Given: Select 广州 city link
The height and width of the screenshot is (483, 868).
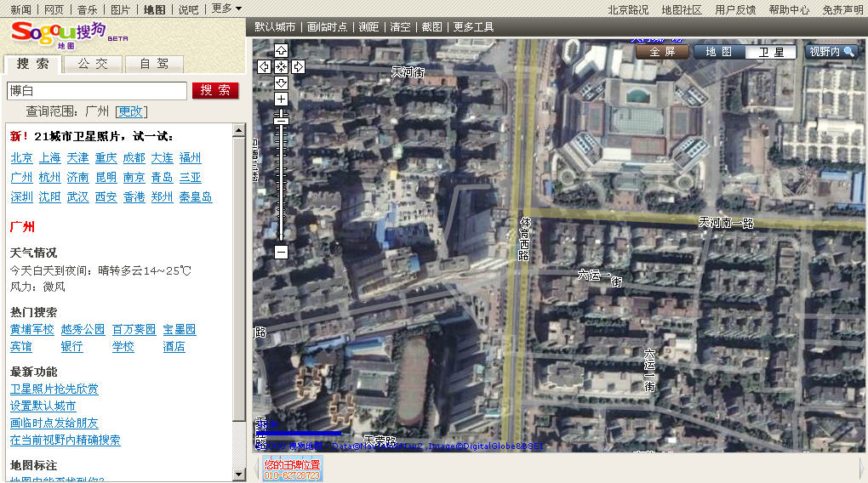Looking at the screenshot, I should click(x=21, y=177).
